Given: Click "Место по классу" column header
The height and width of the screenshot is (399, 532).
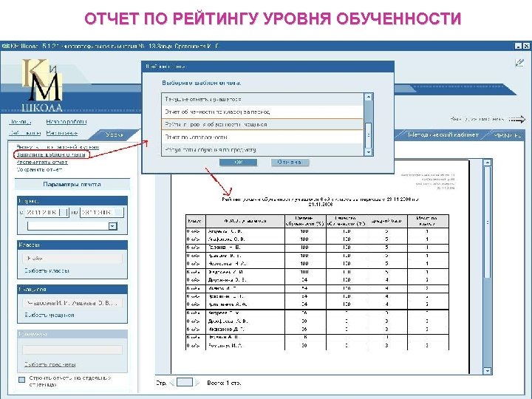Looking at the screenshot, I should click(x=428, y=221).
